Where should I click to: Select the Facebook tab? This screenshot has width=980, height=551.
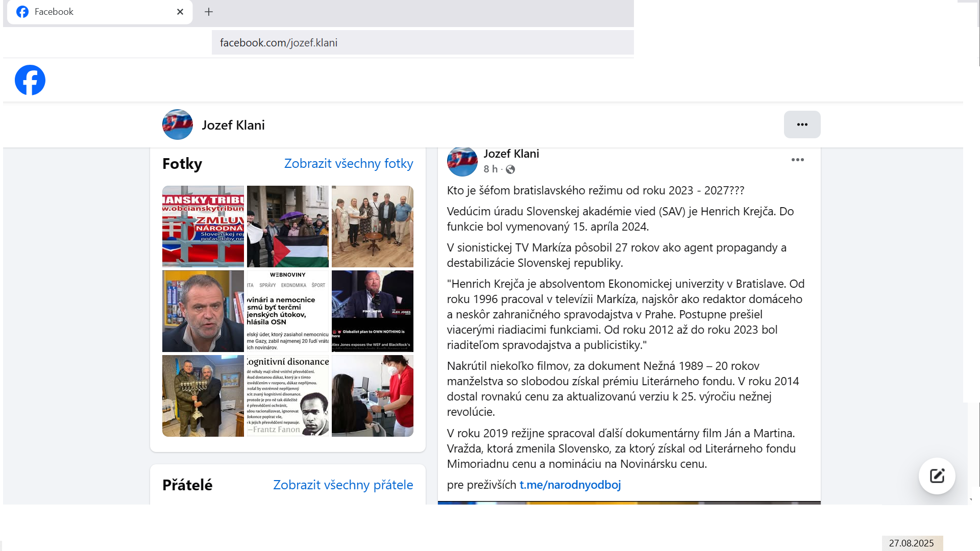click(x=100, y=12)
